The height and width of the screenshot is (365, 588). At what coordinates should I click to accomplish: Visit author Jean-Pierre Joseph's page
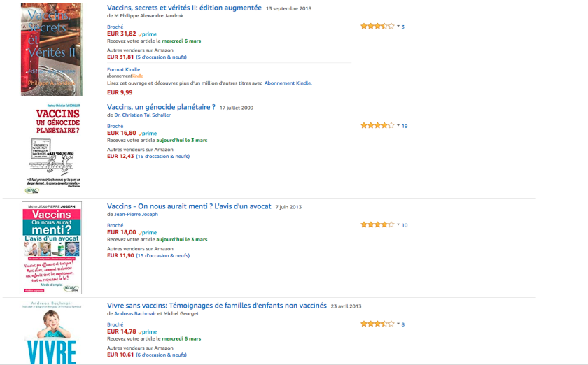[136, 215]
